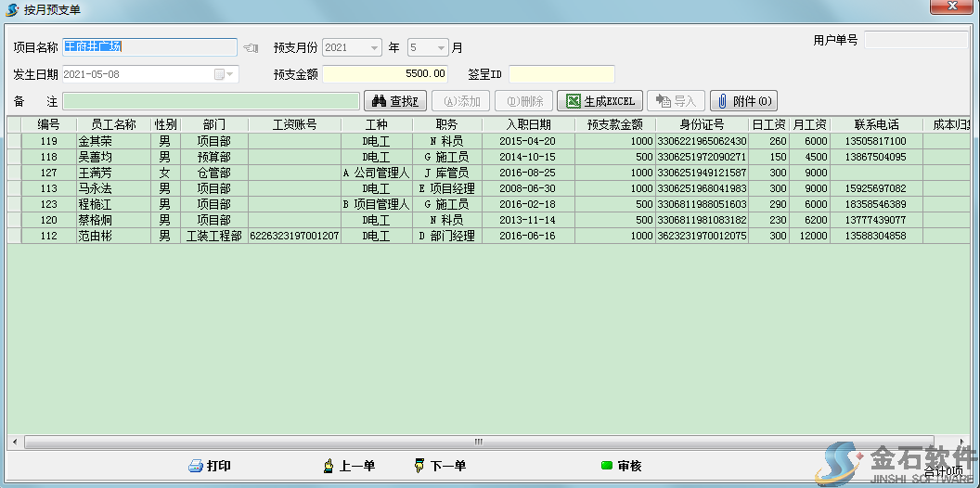Image resolution: width=980 pixels, height=488 pixels.
Task: Click the advance amount field showing 5500.00
Action: (x=385, y=74)
